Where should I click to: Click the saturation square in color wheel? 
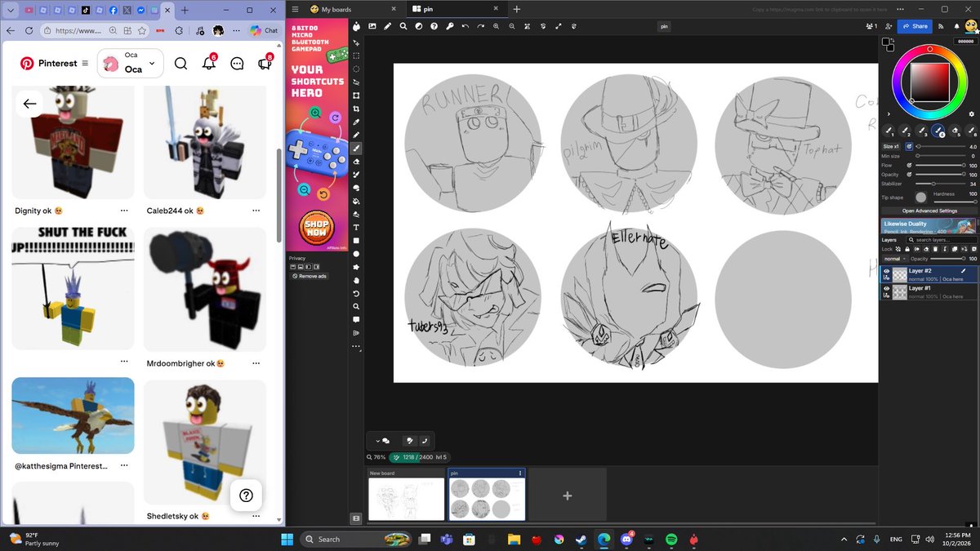(930, 82)
